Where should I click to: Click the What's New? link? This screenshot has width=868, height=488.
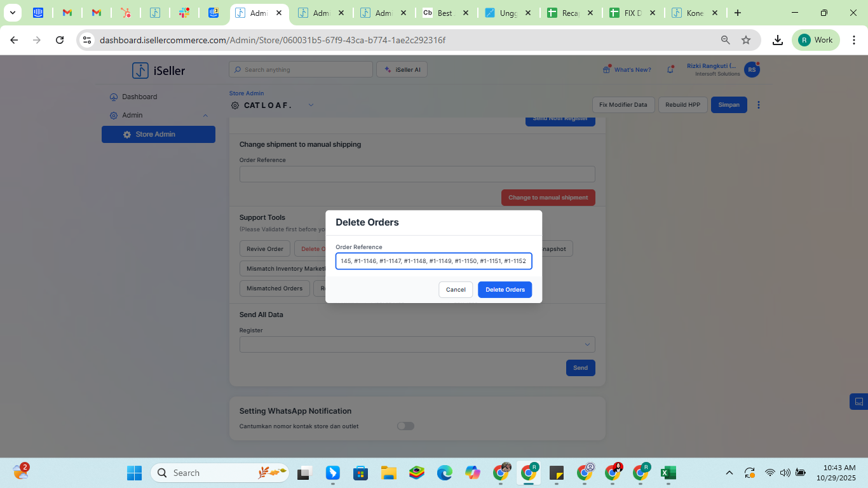[x=632, y=70]
